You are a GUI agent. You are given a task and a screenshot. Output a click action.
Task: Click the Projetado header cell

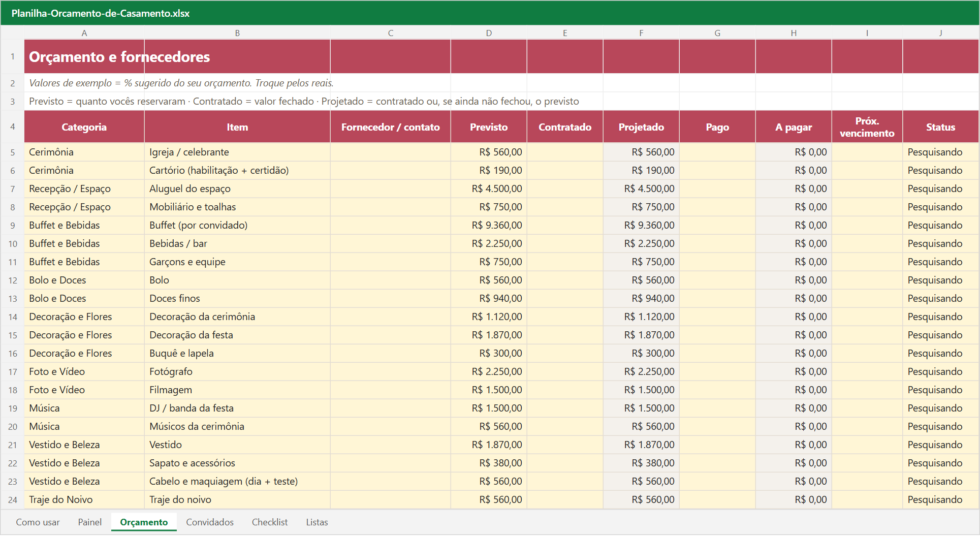pyautogui.click(x=641, y=127)
